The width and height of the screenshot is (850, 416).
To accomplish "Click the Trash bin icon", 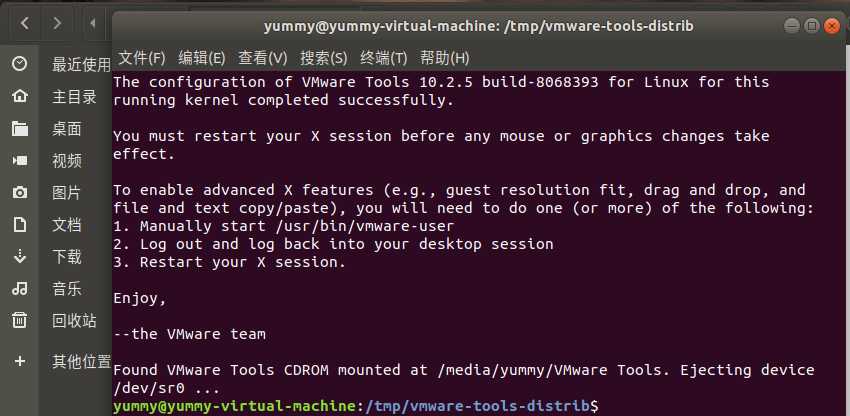I will click(20, 320).
